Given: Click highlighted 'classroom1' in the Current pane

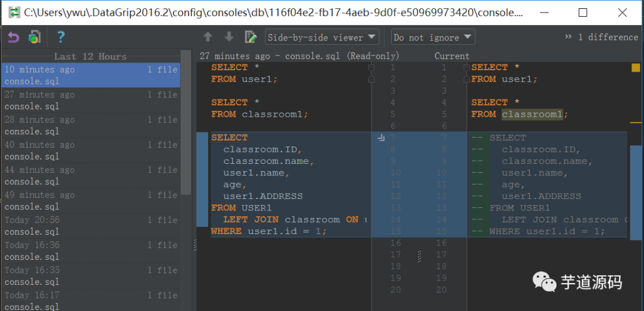Looking at the screenshot, I should (x=532, y=114).
